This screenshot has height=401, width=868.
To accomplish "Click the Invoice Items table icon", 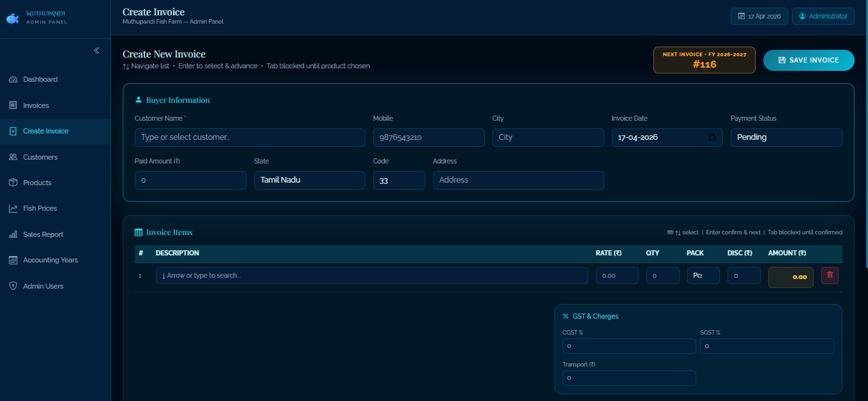I will (x=139, y=232).
